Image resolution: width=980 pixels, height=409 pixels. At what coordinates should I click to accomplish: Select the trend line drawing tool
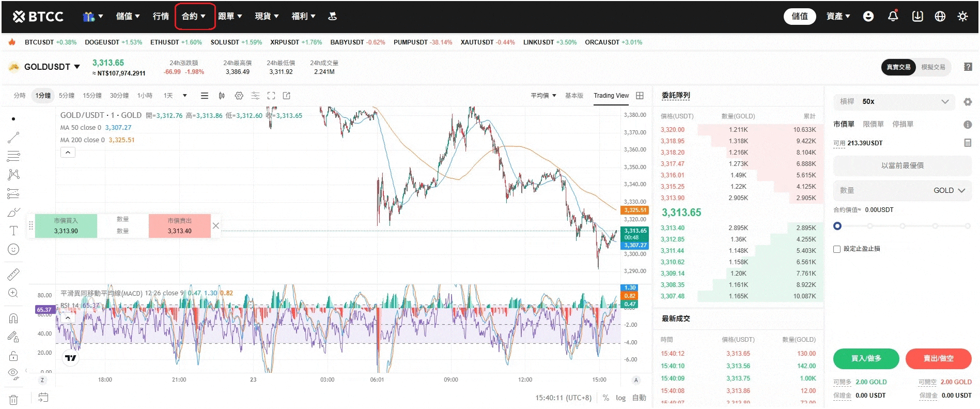coord(13,138)
